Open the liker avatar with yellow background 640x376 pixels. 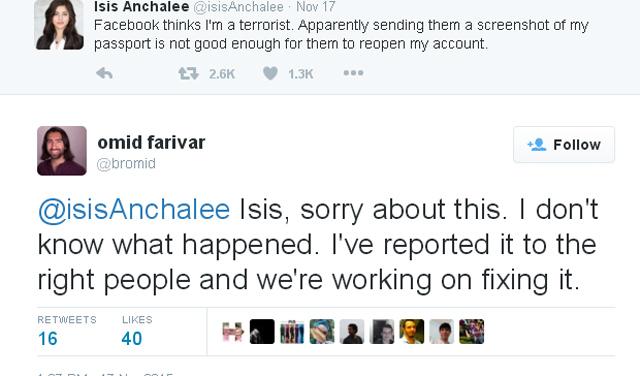click(x=412, y=332)
